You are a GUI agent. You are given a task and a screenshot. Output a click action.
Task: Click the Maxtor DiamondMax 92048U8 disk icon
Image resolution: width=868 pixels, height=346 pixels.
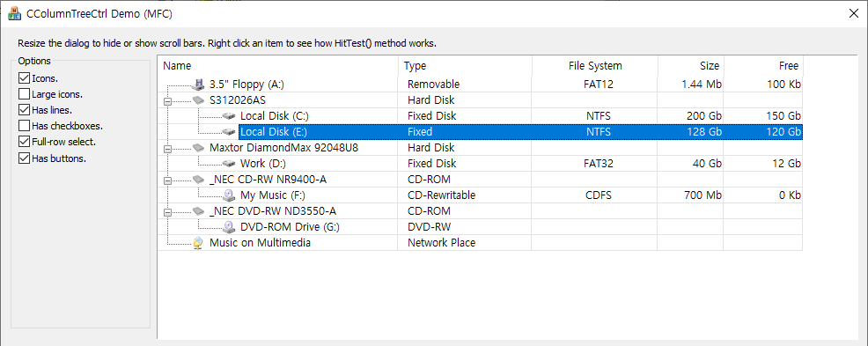point(198,148)
